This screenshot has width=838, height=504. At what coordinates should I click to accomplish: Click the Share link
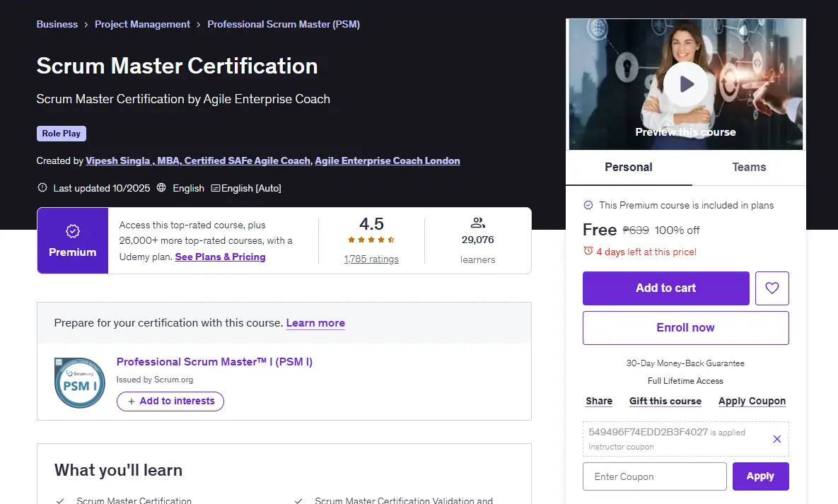[599, 401]
